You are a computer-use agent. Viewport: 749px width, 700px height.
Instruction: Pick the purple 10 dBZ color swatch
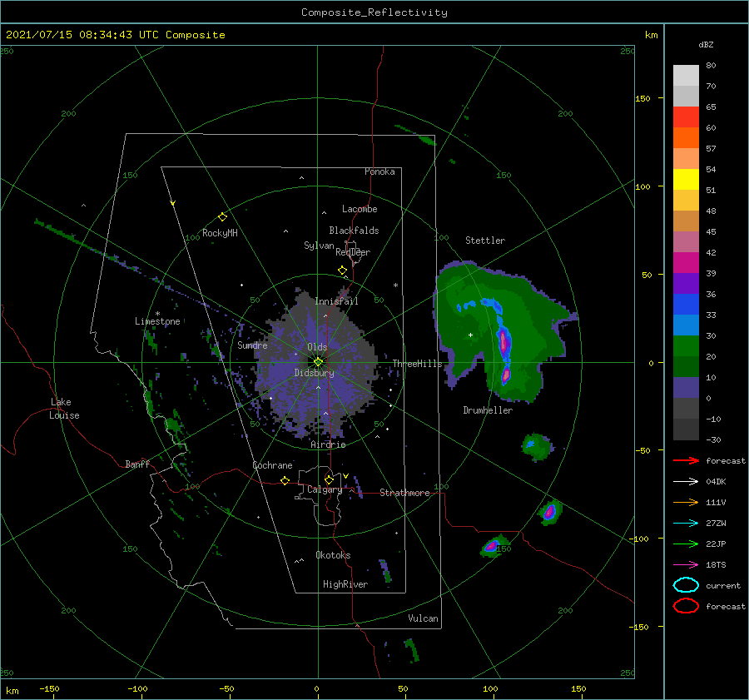click(686, 387)
